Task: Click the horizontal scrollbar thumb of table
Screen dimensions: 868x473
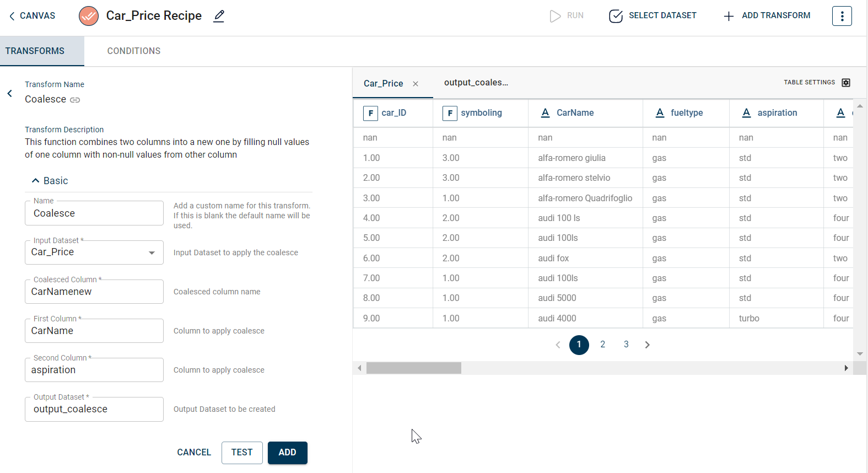Action: 413,368
